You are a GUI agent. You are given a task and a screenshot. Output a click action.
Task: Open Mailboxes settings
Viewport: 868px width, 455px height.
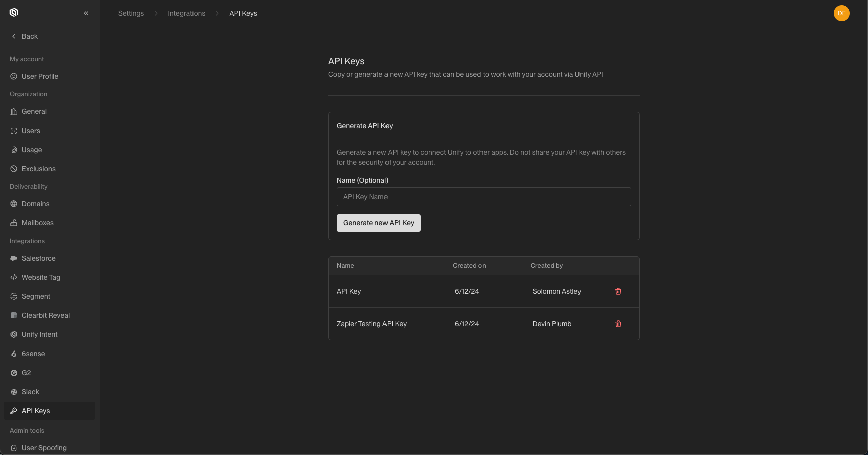tap(37, 223)
